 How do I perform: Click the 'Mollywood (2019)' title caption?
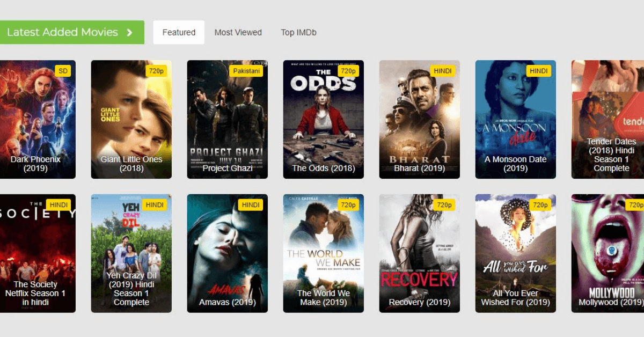(611, 302)
